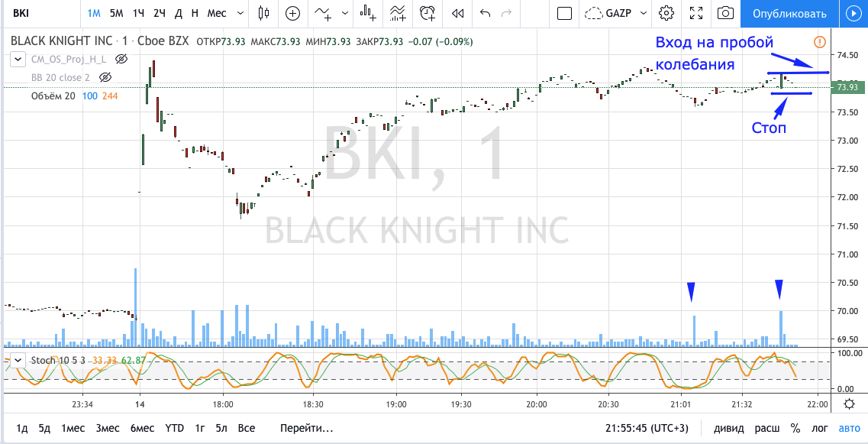Open financial metrics bar chart icon

[367, 13]
